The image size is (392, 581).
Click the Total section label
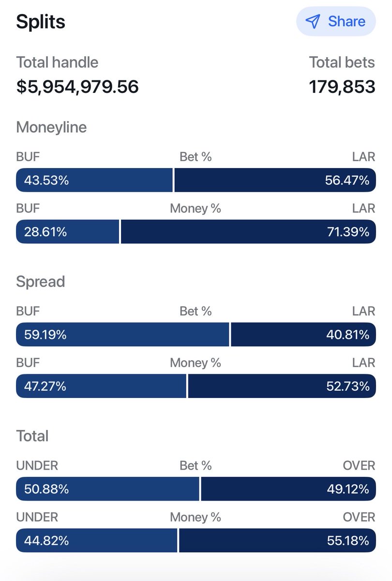32,436
